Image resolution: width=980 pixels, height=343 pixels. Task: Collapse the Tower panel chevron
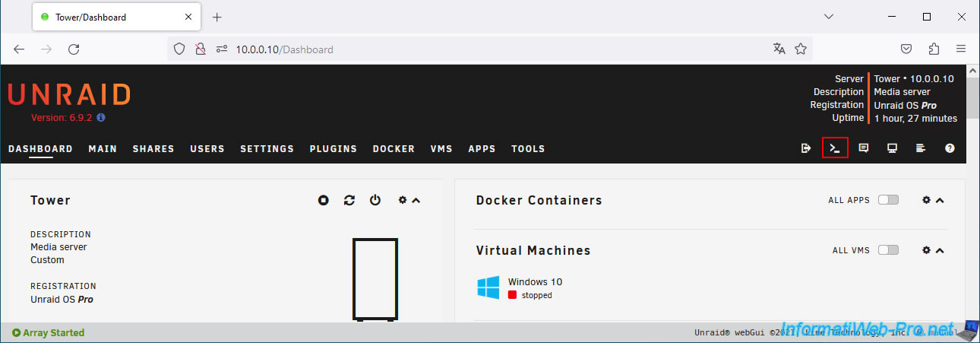click(x=416, y=200)
